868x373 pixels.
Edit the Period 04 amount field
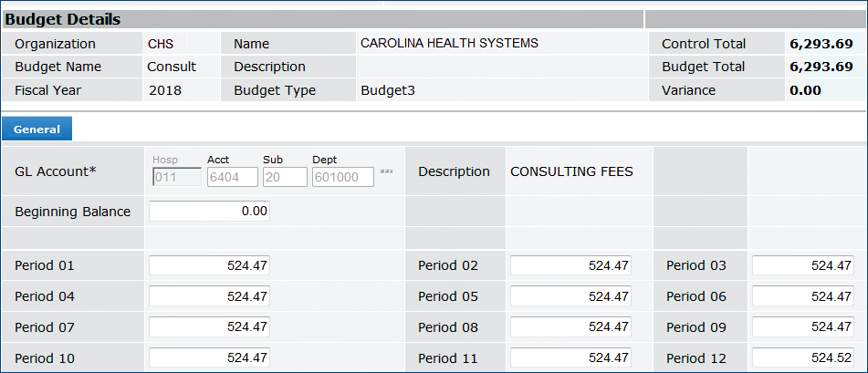(x=209, y=297)
